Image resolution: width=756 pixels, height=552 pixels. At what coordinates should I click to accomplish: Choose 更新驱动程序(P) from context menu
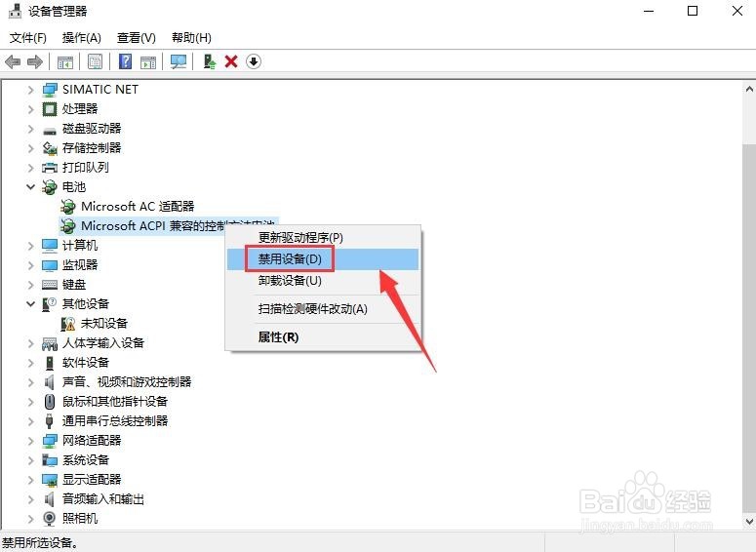(x=323, y=238)
